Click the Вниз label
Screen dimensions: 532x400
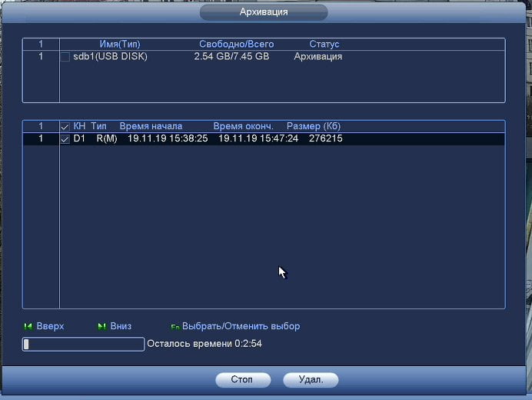[x=121, y=326]
